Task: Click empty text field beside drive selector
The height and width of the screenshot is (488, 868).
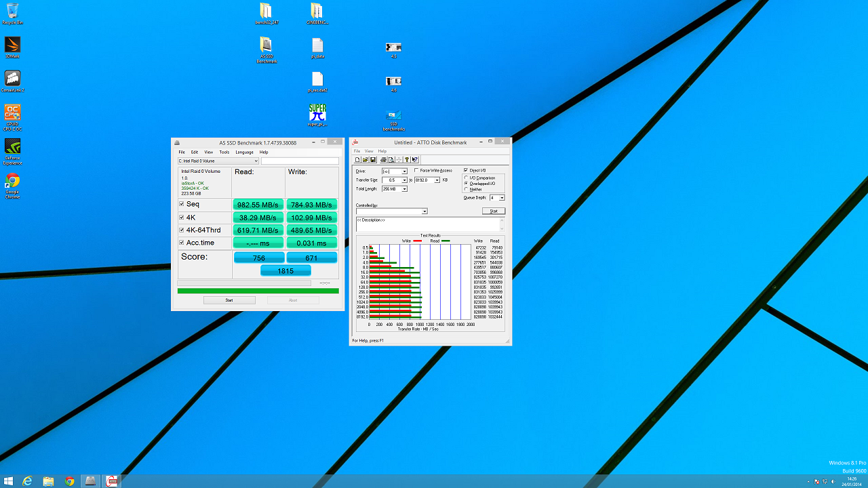Action: [300, 161]
